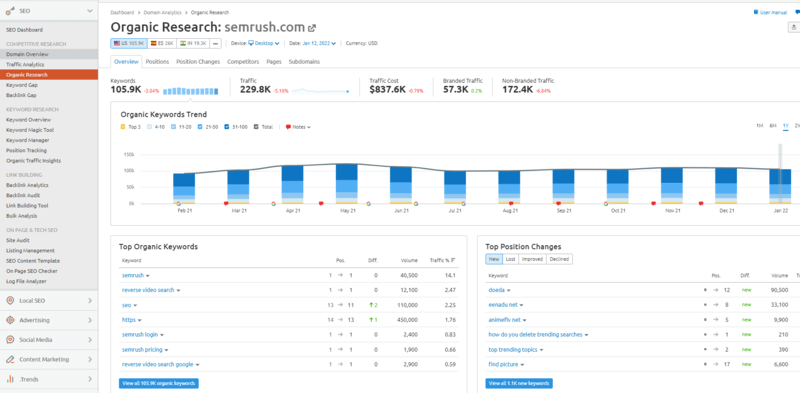Open the Device Desktop dropdown
This screenshot has width=800, height=393.
[x=264, y=43]
